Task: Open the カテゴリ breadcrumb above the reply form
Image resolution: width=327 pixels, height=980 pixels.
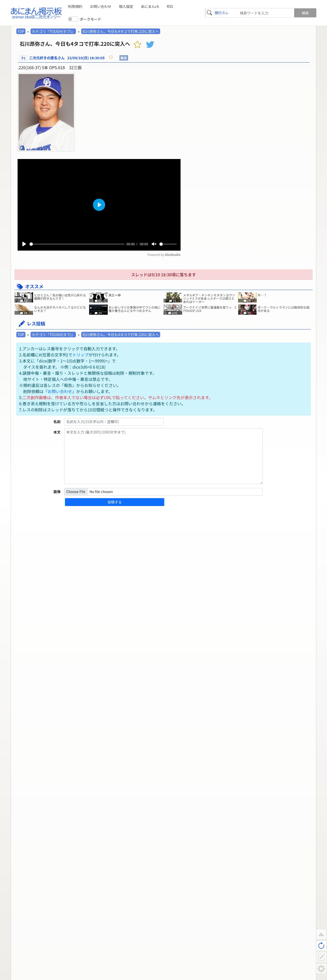Action: 53,335
